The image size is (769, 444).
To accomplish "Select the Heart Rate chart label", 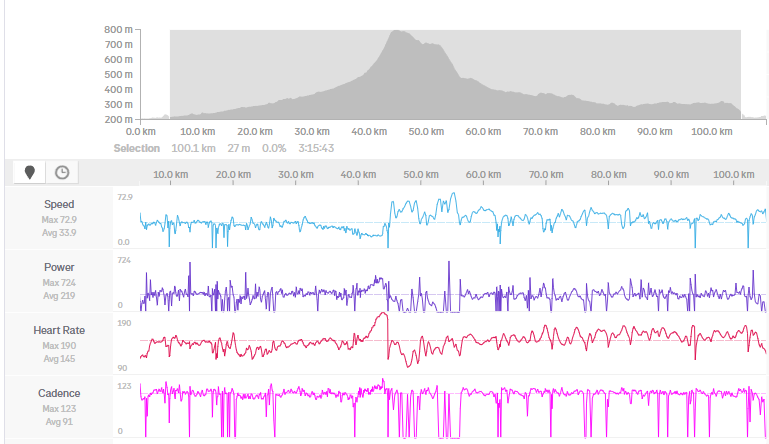I will pos(59,330).
